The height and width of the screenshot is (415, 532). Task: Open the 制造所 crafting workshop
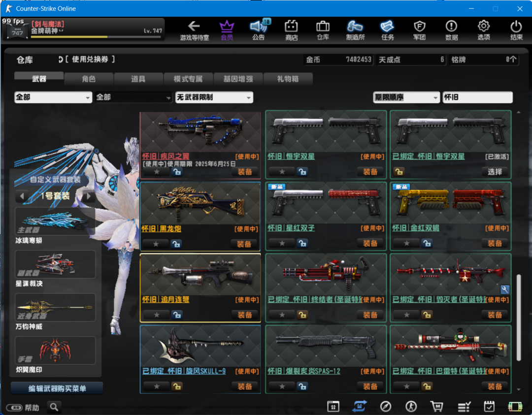355,30
